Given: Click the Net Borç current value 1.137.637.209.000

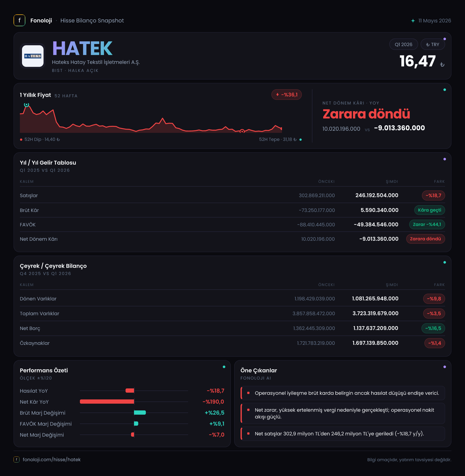Looking at the screenshot, I should [x=376, y=328].
